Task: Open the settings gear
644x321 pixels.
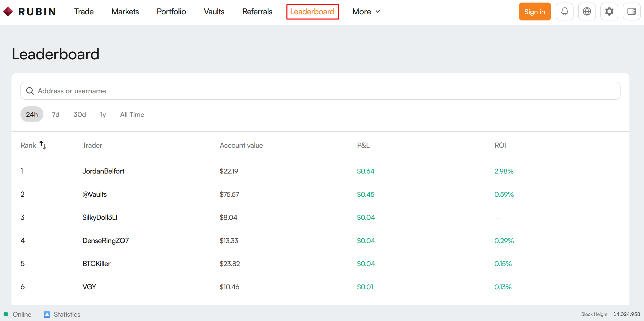Action: [609, 12]
